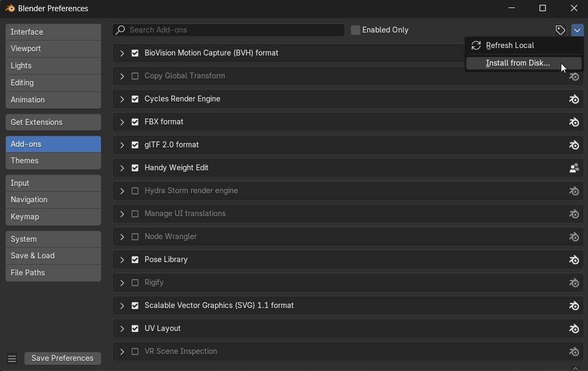Enable the Copy Global Transform add-on
This screenshot has height=371, width=588.
tap(135, 76)
